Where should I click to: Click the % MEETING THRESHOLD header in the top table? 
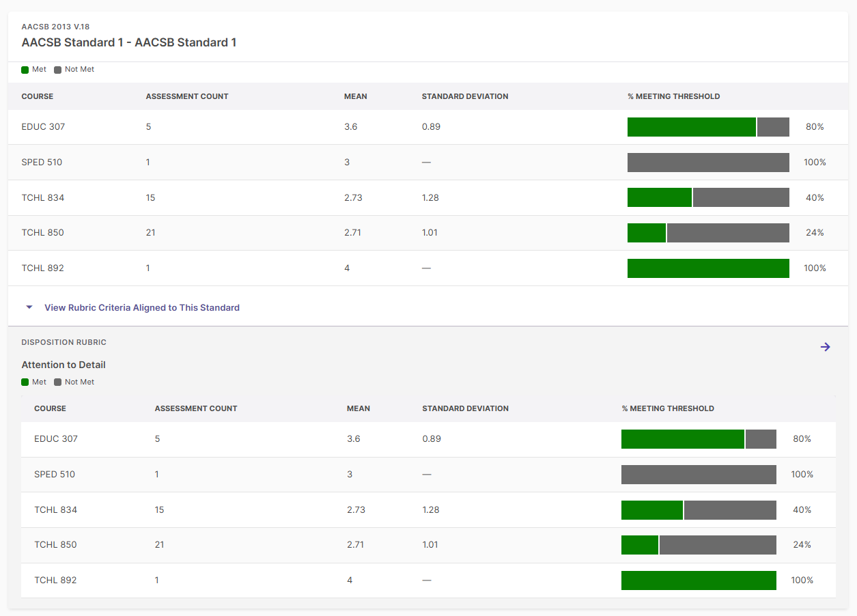pyautogui.click(x=674, y=96)
